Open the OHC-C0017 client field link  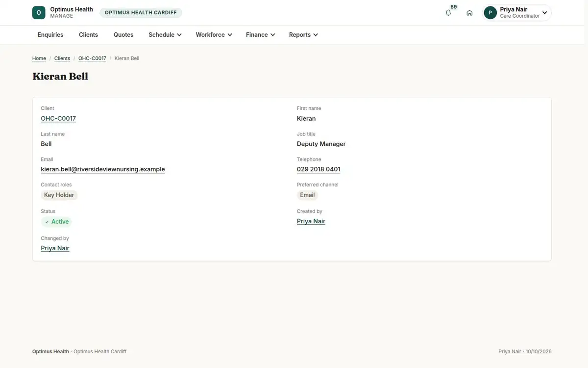point(58,118)
